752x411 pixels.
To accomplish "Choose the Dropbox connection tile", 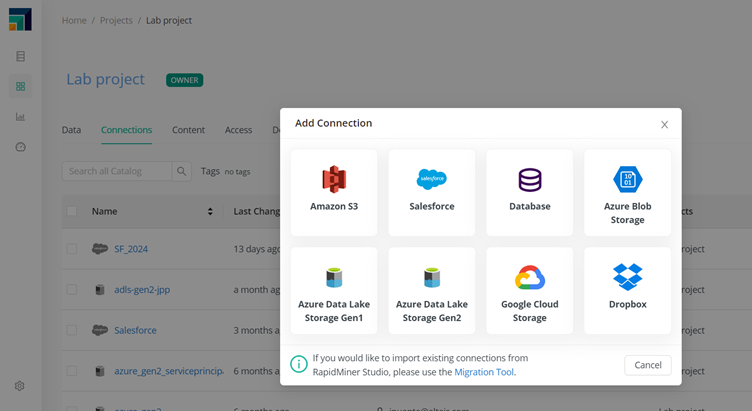I will pyautogui.click(x=627, y=291).
